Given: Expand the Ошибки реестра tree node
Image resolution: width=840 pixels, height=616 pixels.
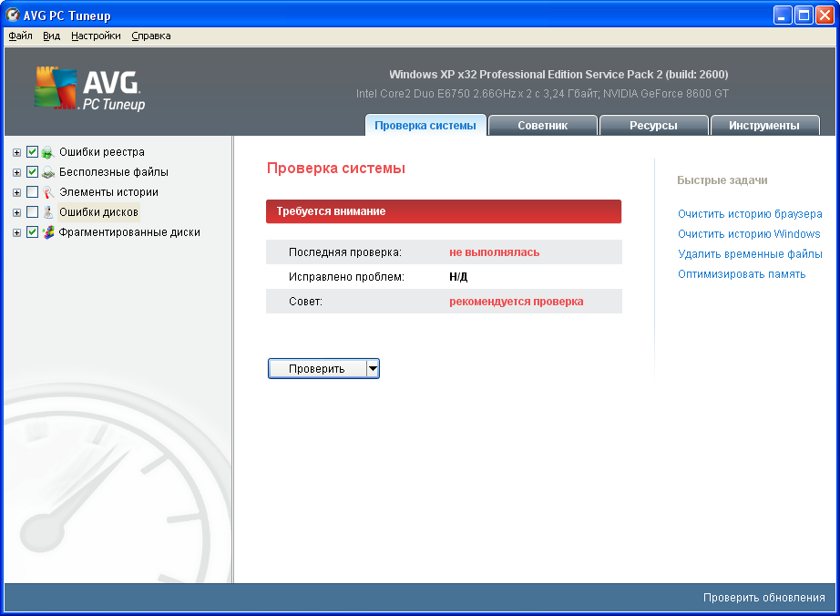Looking at the screenshot, I should (16, 153).
